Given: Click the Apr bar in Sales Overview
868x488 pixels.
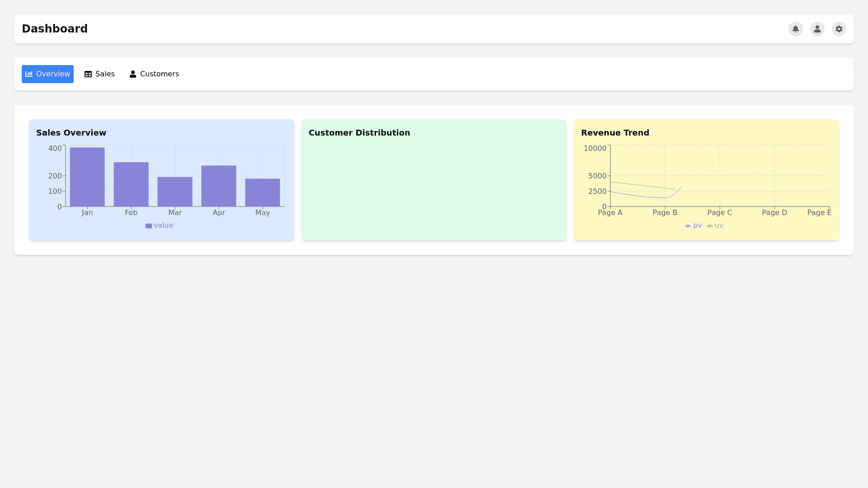Looking at the screenshot, I should 219,186.
